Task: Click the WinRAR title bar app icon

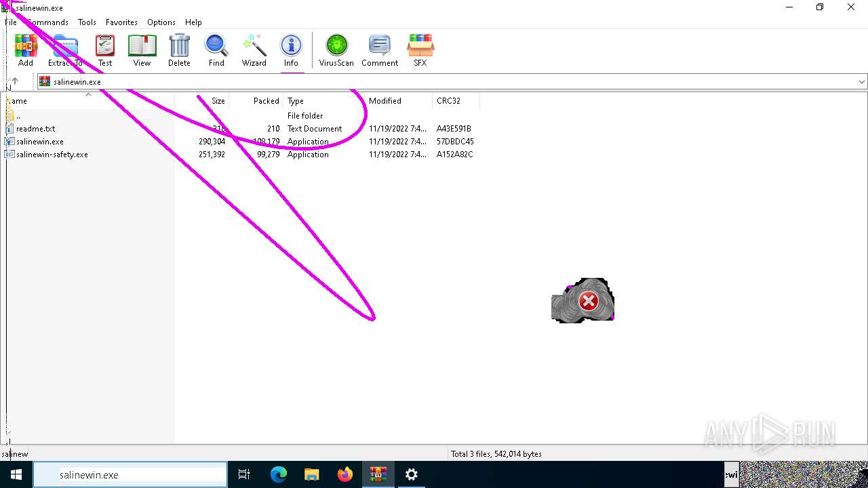Action: pyautogui.click(x=7, y=7)
